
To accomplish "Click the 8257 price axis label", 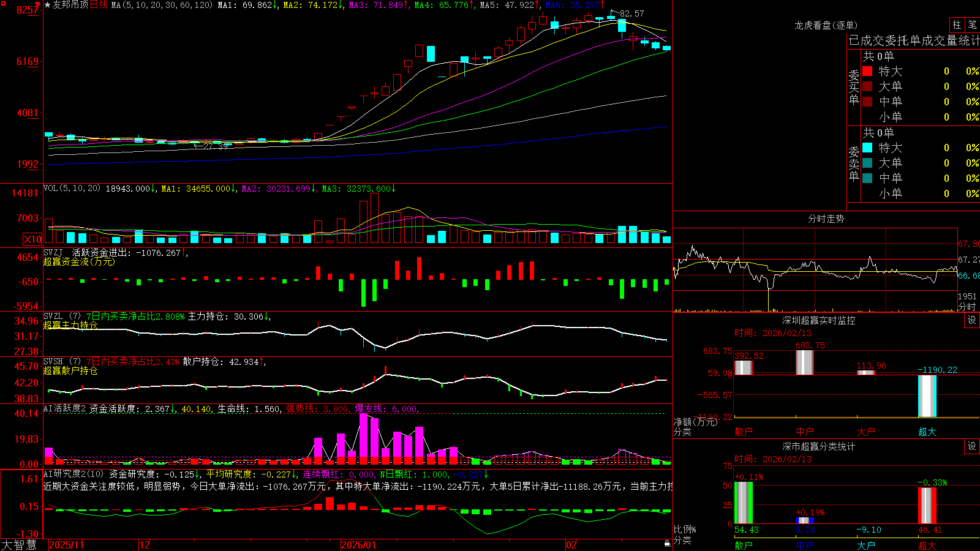I will pos(28,10).
